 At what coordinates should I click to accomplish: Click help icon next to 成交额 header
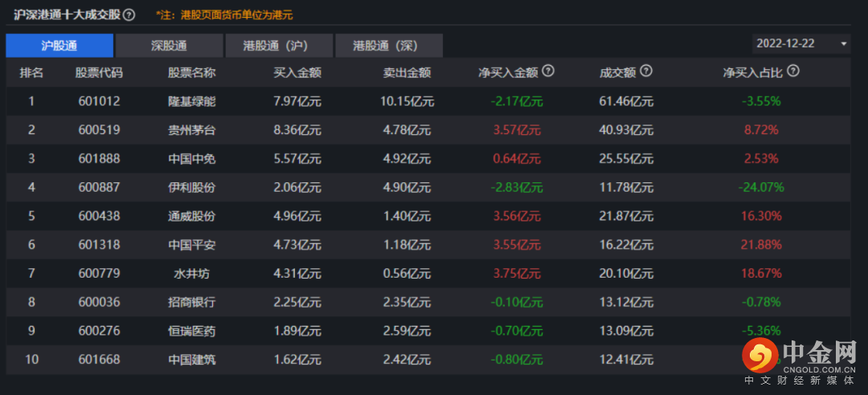pyautogui.click(x=645, y=71)
